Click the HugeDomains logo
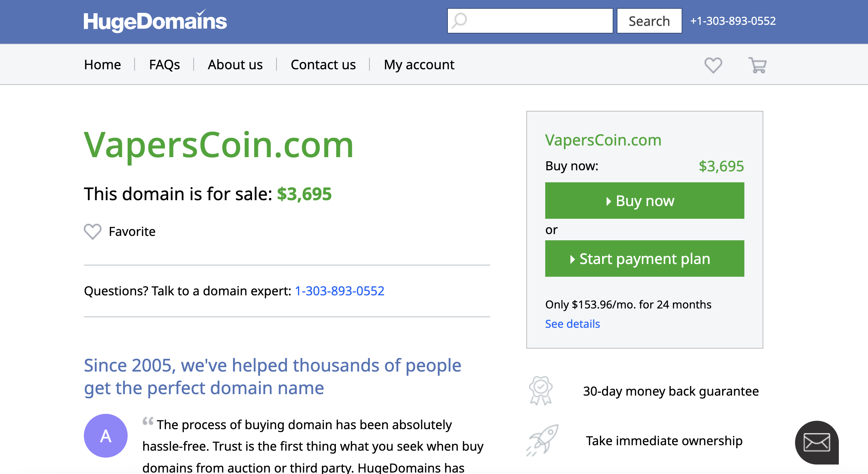This screenshot has height=474, width=868. click(x=155, y=21)
